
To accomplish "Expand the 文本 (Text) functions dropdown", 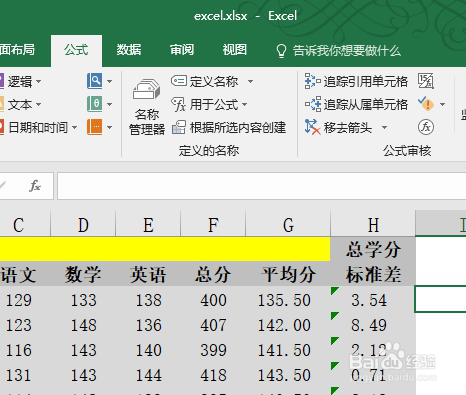I will pos(39,104).
